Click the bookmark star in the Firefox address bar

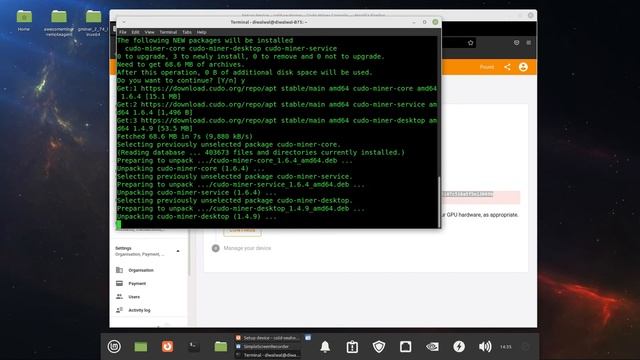471,43
